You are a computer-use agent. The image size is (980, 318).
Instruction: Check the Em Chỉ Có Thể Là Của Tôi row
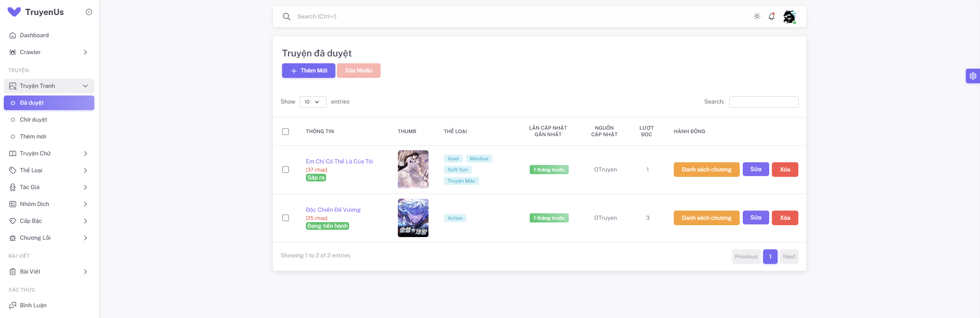click(286, 170)
